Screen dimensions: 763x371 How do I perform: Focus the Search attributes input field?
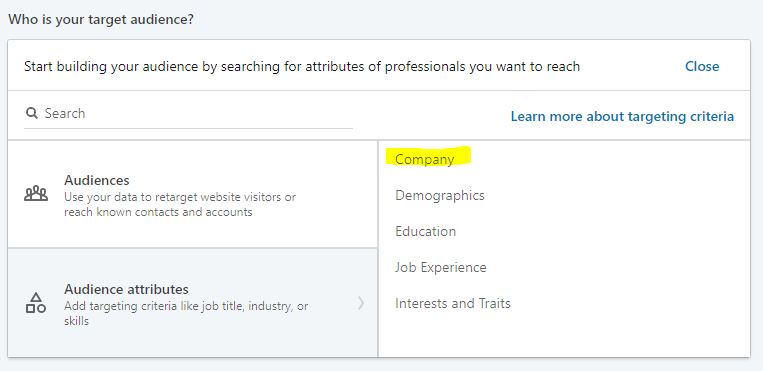click(188, 113)
